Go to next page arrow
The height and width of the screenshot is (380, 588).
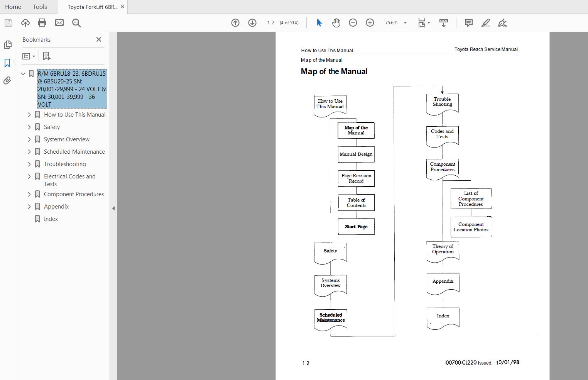pos(252,23)
